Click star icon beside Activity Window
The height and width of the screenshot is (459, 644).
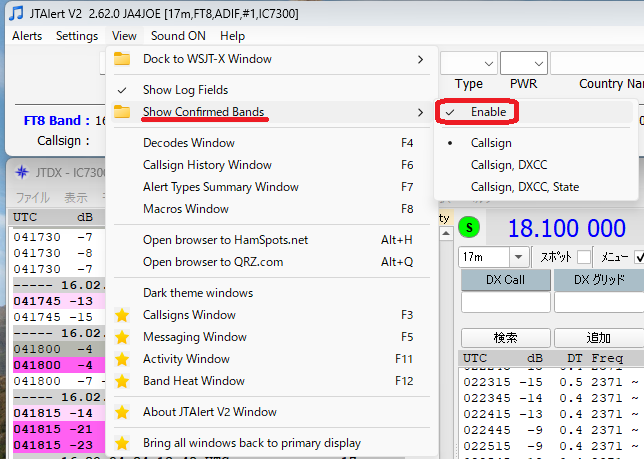(x=122, y=359)
